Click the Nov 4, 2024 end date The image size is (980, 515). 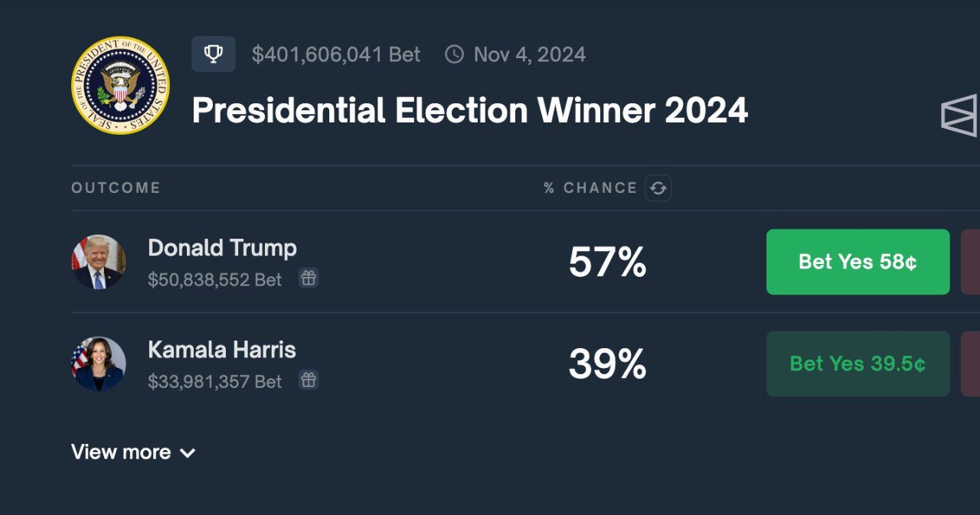[529, 54]
